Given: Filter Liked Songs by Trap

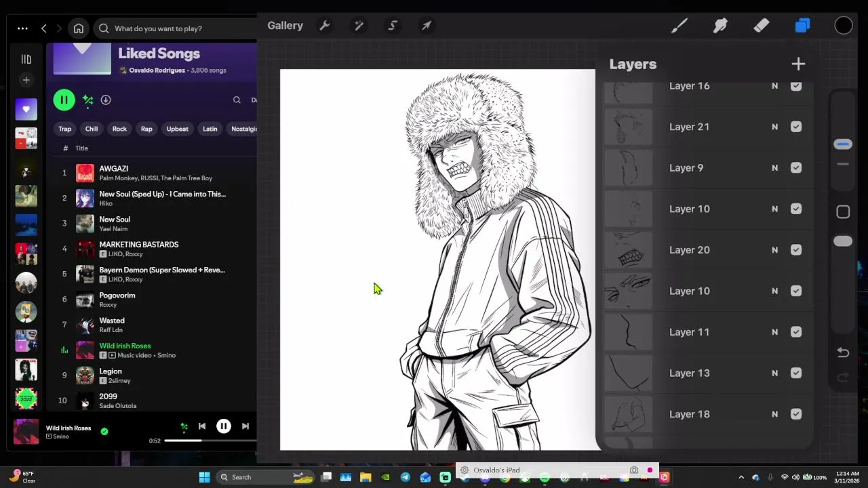Looking at the screenshot, I should pos(64,129).
